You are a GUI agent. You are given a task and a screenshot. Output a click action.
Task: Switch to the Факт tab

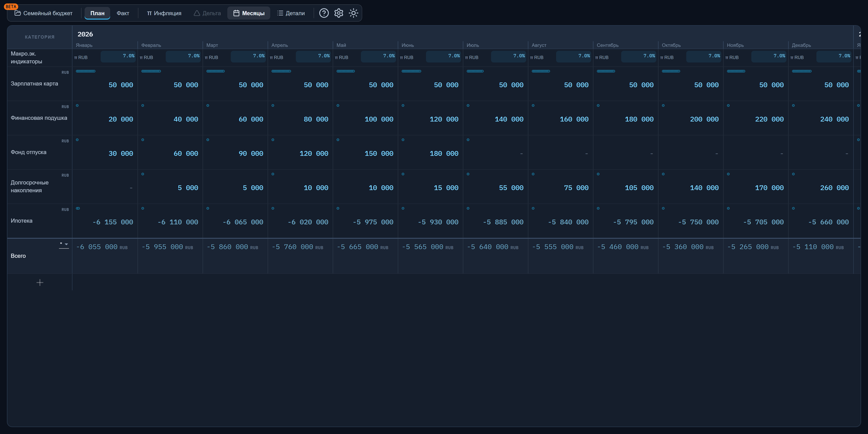pos(123,13)
